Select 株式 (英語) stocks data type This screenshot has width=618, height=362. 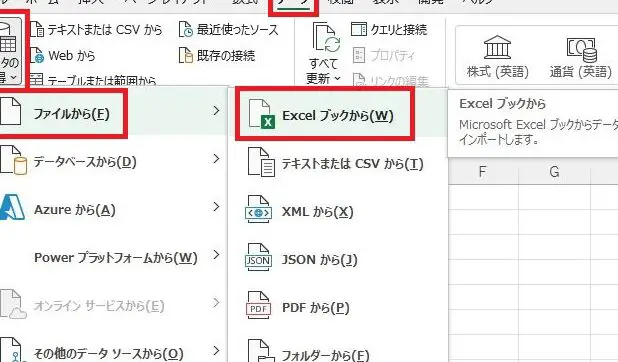click(497, 56)
